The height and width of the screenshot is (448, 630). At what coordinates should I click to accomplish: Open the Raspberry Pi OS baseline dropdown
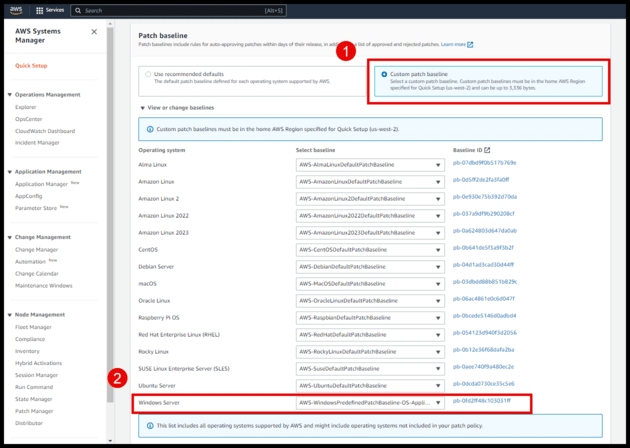[x=370, y=318]
